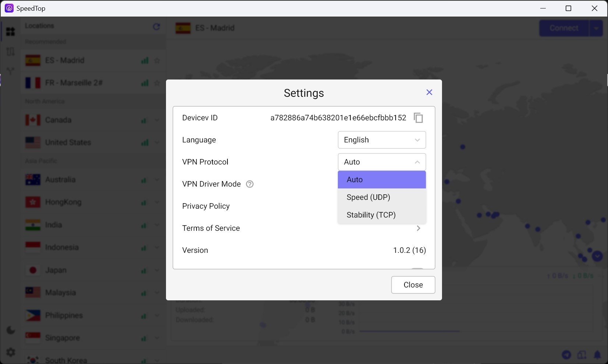Select Speed (UDP) from VPN Protocol dropdown
This screenshot has height=364, width=608.
coord(368,197)
